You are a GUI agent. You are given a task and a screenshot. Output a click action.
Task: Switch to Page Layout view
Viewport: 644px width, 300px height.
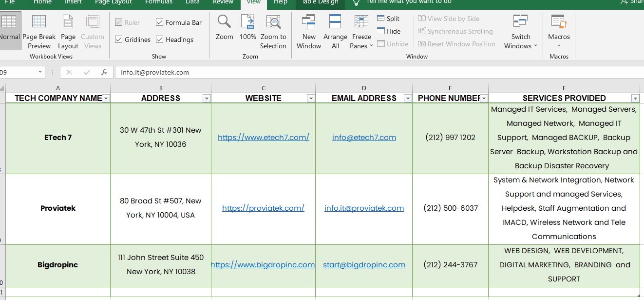pyautogui.click(x=68, y=31)
